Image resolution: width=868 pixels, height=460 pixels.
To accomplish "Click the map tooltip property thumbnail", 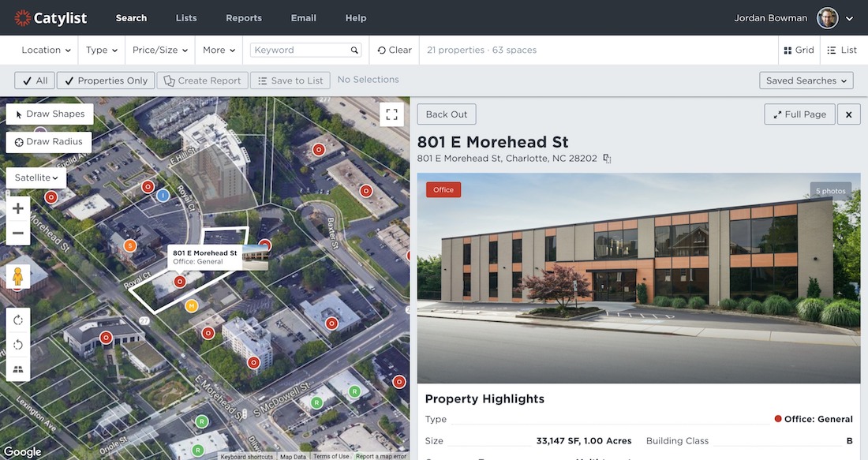I will point(255,257).
